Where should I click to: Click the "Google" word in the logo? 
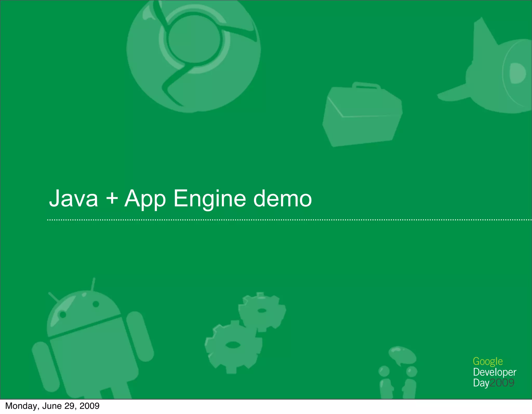pos(488,362)
